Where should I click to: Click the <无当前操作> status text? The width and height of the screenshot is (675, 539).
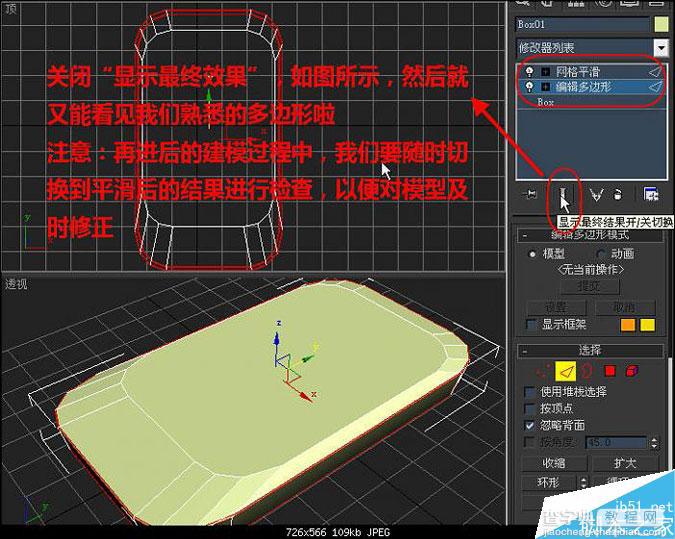coord(591,270)
